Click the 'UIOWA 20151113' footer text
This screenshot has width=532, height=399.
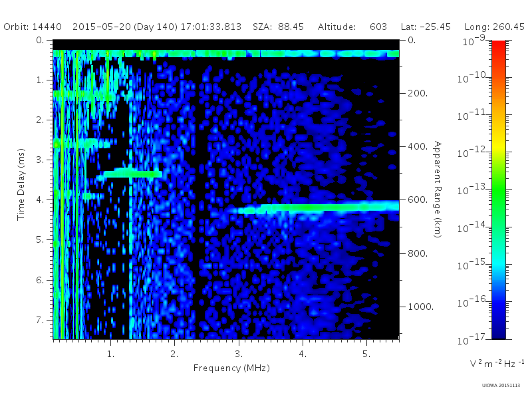pyautogui.click(x=501, y=386)
